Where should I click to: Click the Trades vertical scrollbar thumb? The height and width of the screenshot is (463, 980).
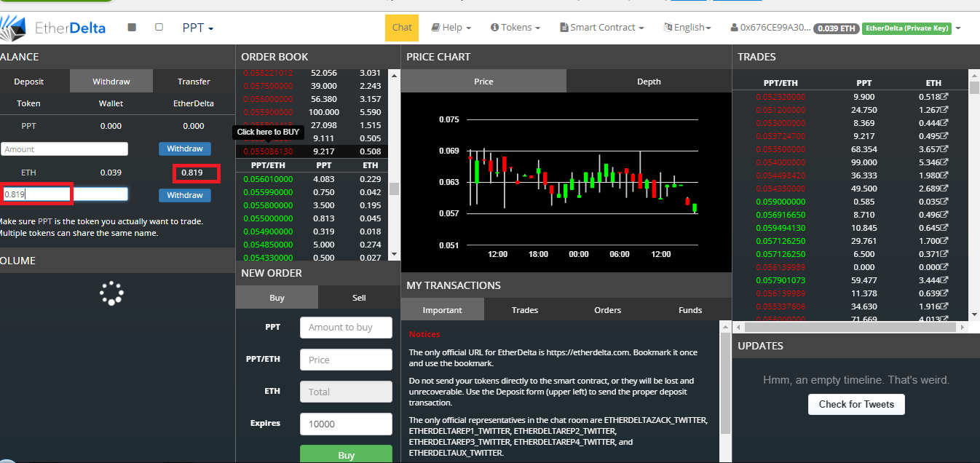pos(974,88)
